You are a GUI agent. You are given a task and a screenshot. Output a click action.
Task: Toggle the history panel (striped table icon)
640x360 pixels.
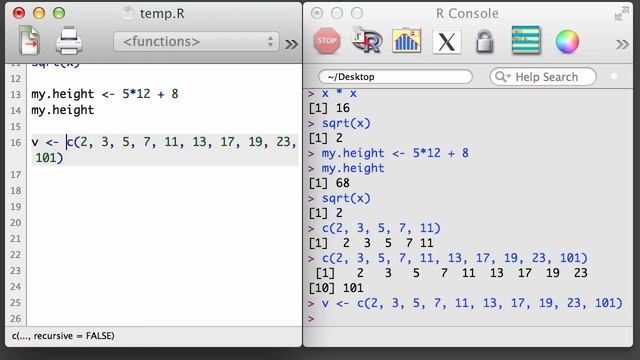click(526, 40)
